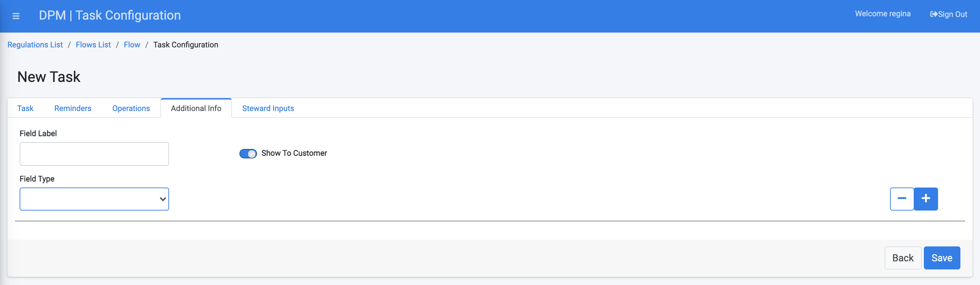Screen dimensions: 980x285
Task: Navigate to Flows List breadcrumb
Action: pos(93,45)
